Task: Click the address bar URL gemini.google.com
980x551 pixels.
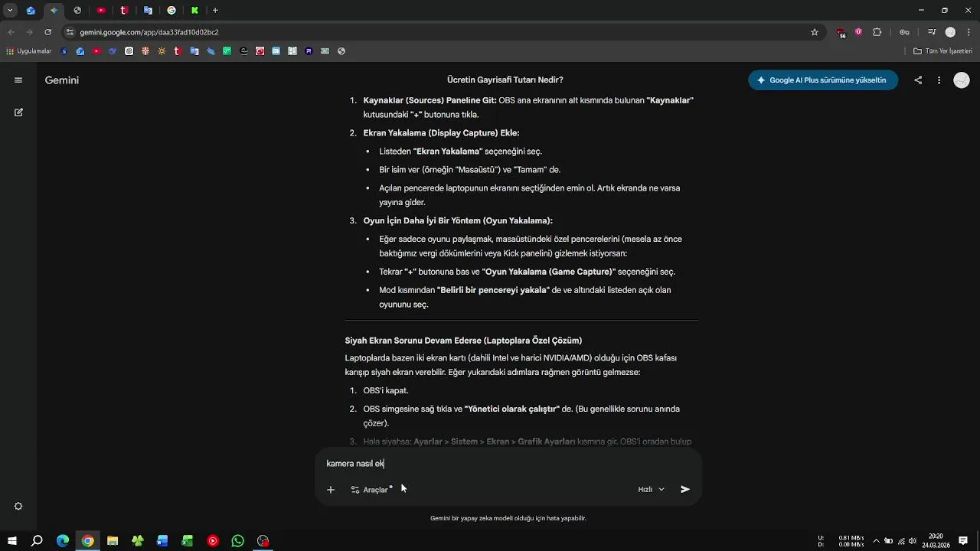Action: pos(149,32)
